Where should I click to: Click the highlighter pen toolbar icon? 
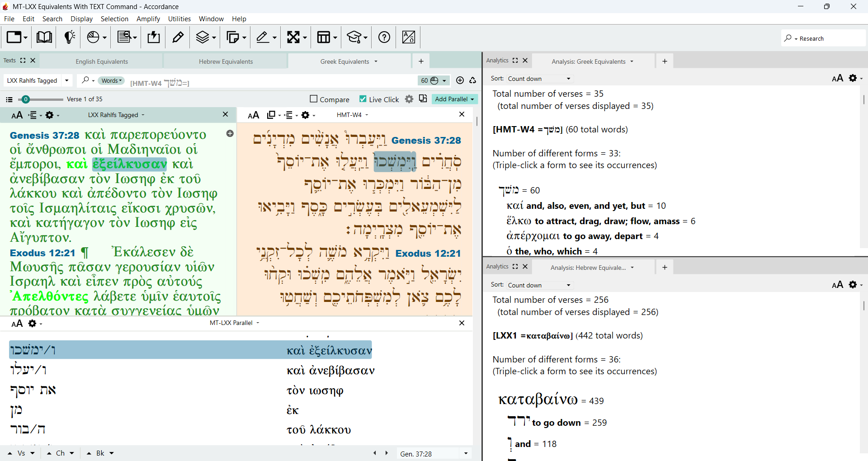(178, 37)
